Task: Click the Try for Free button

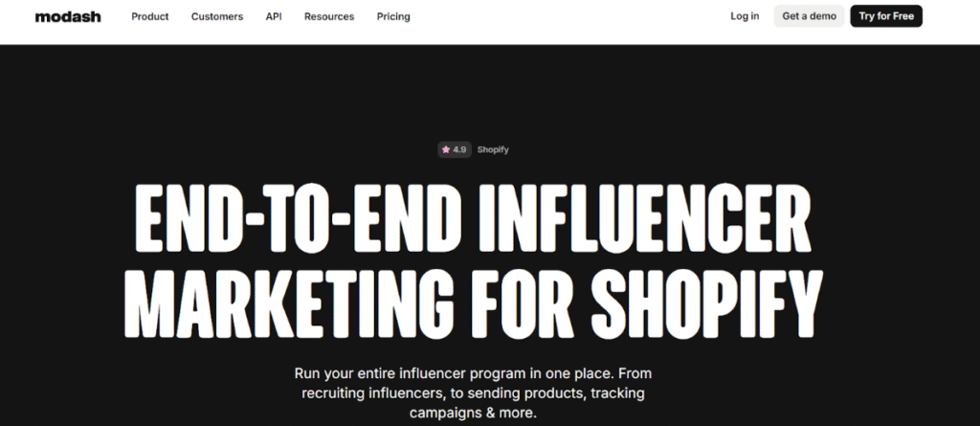Action: click(886, 16)
